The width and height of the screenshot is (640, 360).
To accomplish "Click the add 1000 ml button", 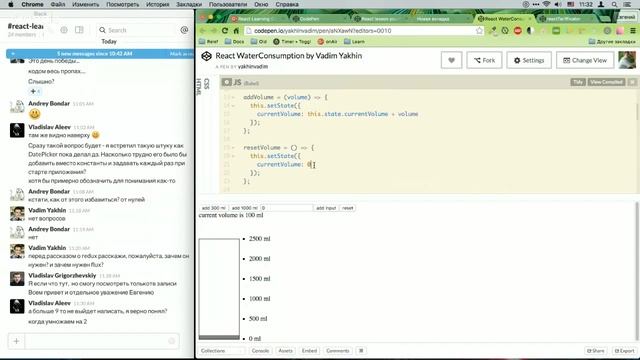I will point(244,208).
